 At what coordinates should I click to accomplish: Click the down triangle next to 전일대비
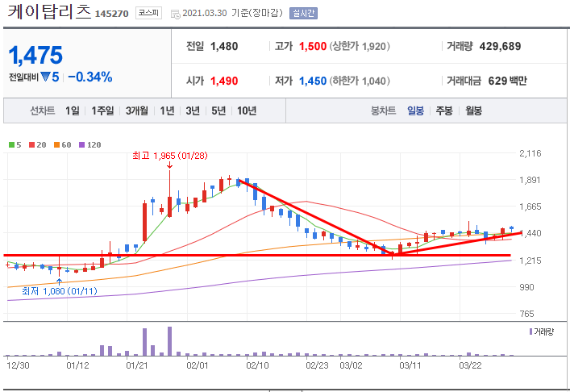pos(45,77)
